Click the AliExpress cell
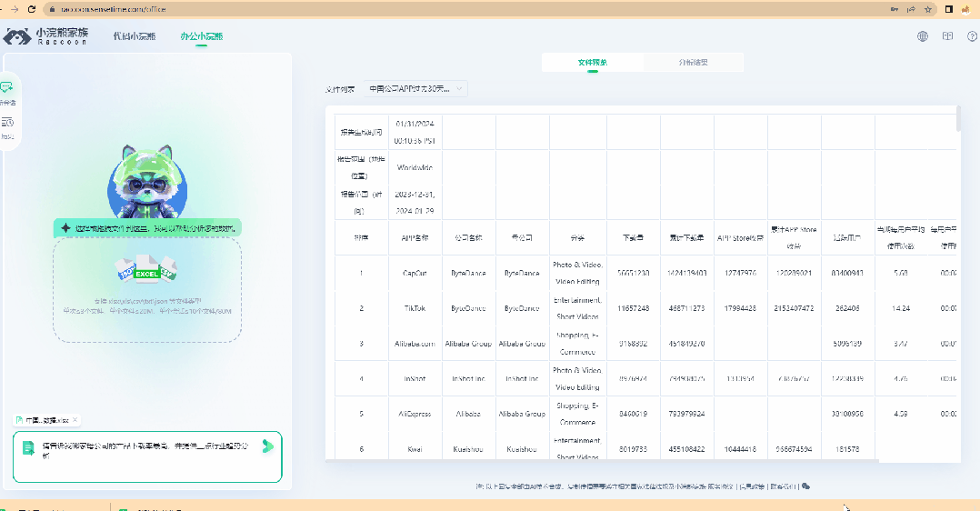Viewport: 980px width, 511px height. [x=415, y=414]
